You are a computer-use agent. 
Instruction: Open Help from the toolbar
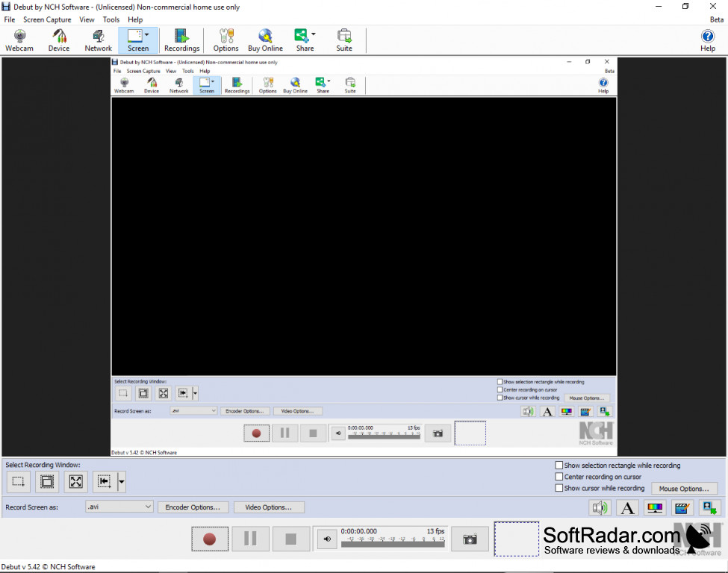coord(708,40)
